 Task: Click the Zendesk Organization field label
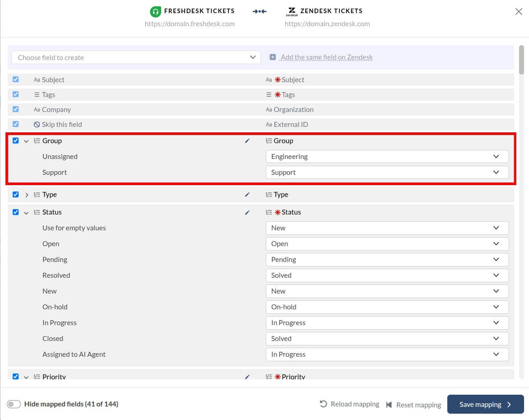(293, 110)
